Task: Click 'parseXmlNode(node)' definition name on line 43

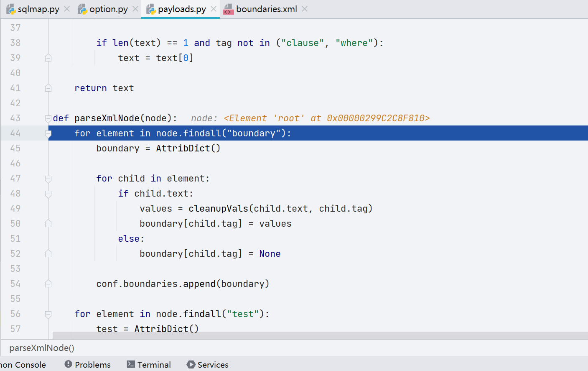Action: click(123, 118)
